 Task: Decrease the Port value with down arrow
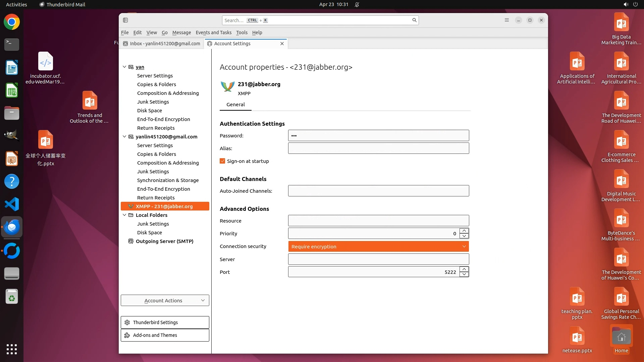(464, 275)
